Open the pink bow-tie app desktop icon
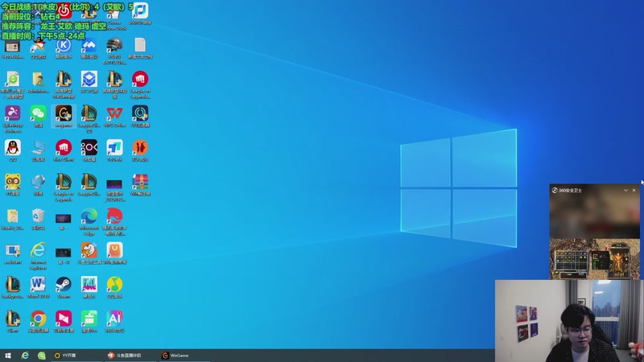Screen dimensions: 644x362 click(64, 319)
